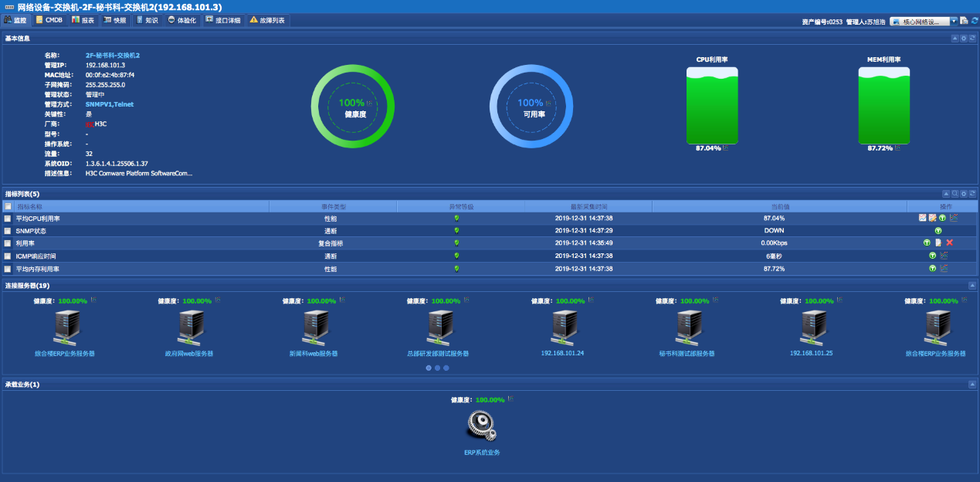980x482 pixels.
Task: Click the settings gear in 基本信息 panel header
Action: coord(964,38)
